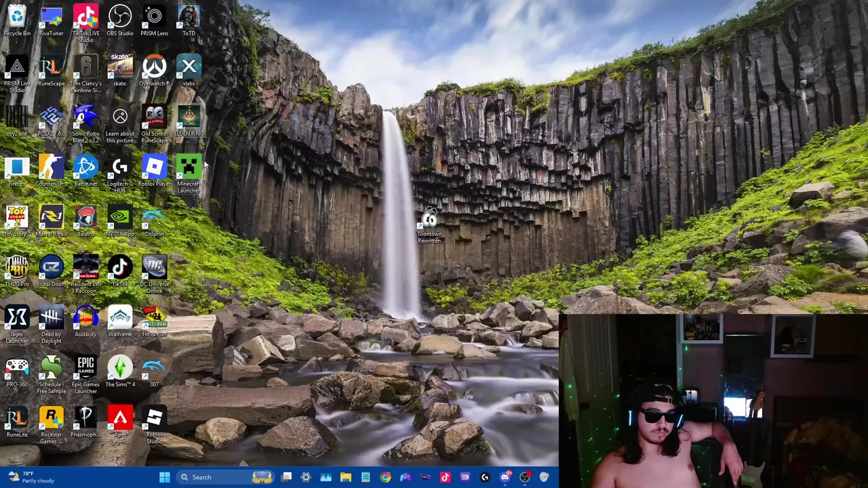
Task: Open the weather widget showing Partly cloudy
Action: (31, 477)
